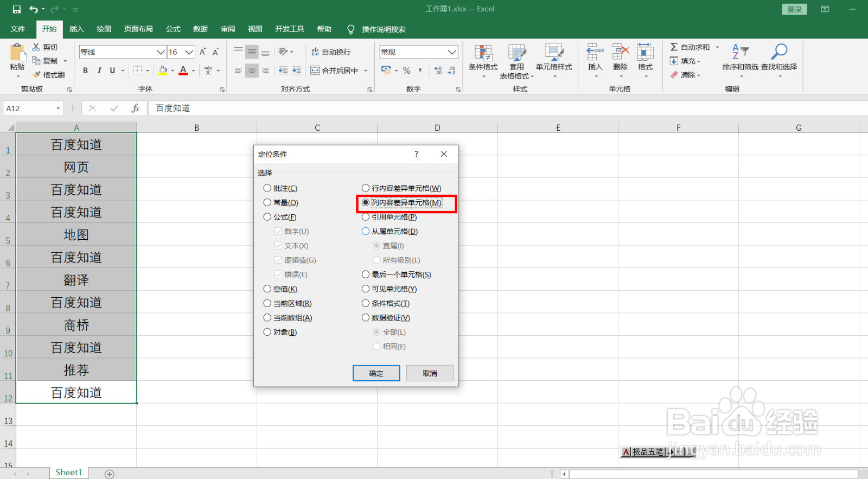Screen dimensions: 868x479
Task: Open Conditional Formatting (条件格式)
Action: coord(483,60)
